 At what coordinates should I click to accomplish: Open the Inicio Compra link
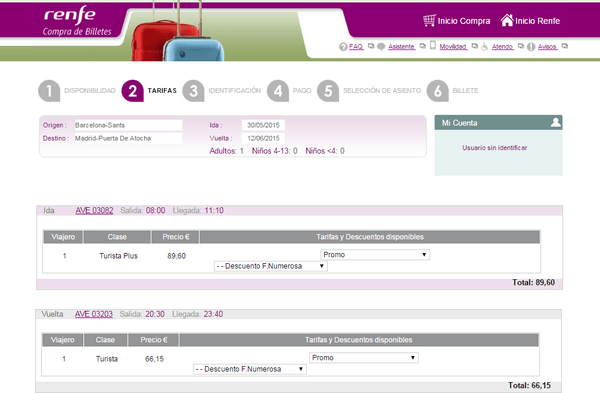[464, 21]
